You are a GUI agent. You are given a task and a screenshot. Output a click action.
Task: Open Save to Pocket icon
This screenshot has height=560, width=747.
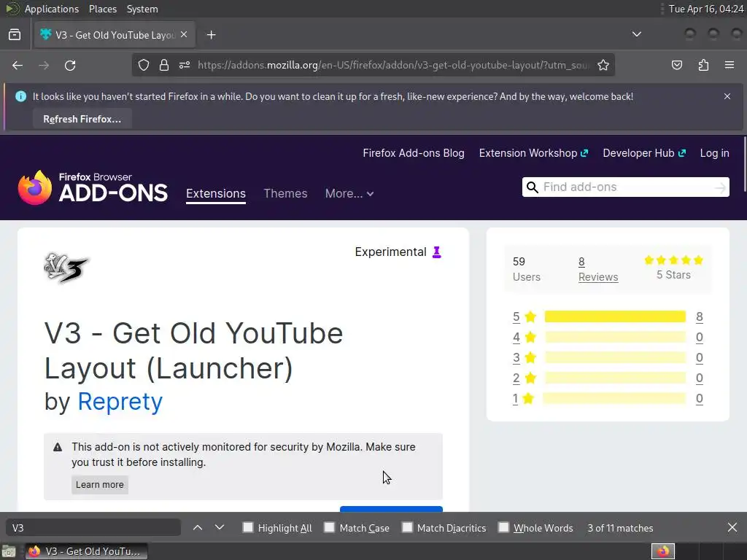(677, 65)
